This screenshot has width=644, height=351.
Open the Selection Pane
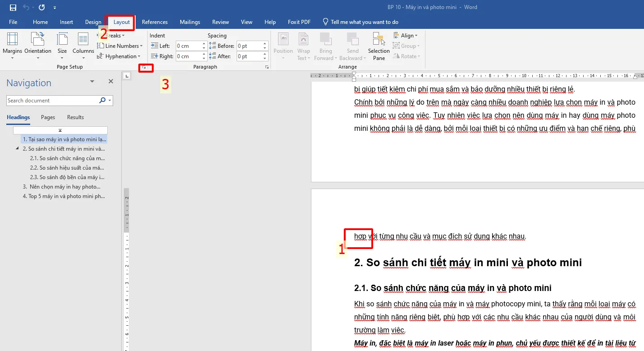pyautogui.click(x=379, y=46)
